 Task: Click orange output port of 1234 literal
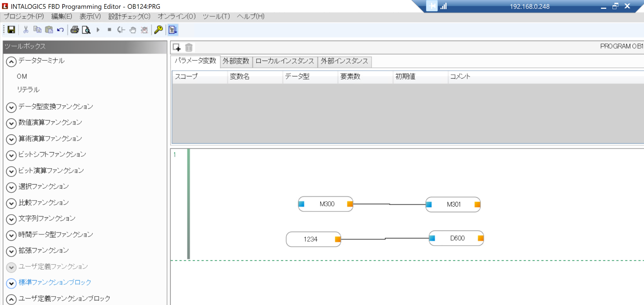(x=338, y=239)
